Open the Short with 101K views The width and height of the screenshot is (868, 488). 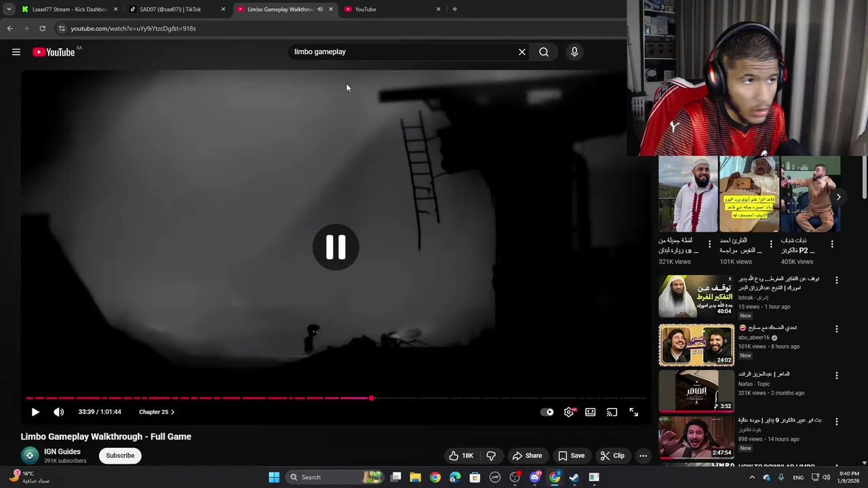[x=749, y=195]
